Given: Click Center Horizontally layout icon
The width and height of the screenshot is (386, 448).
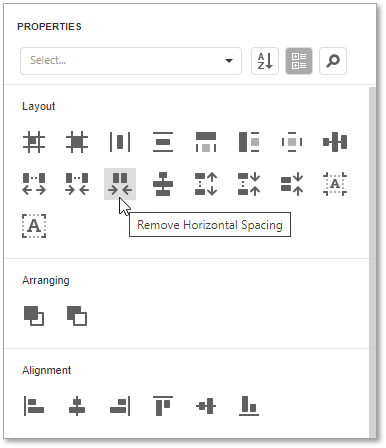Looking at the screenshot, I should click(x=120, y=142).
